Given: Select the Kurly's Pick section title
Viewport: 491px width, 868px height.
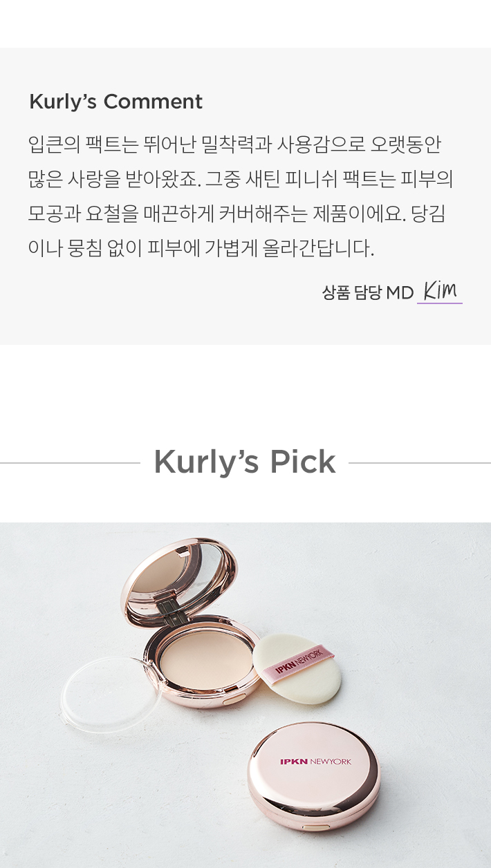Looking at the screenshot, I should coord(245,462).
